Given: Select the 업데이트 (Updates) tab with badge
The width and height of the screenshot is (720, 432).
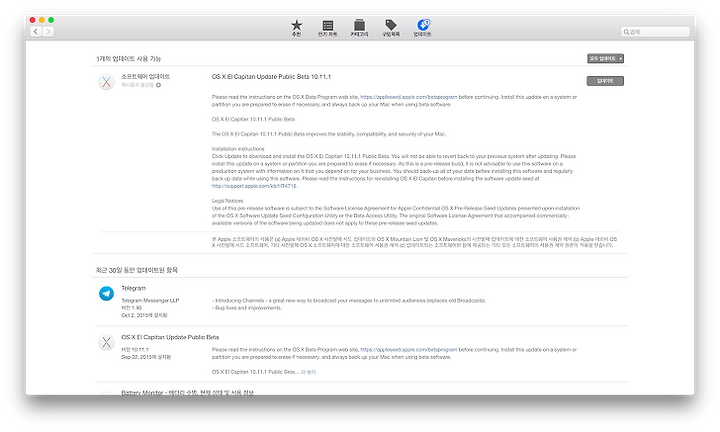Looking at the screenshot, I should (x=422, y=28).
